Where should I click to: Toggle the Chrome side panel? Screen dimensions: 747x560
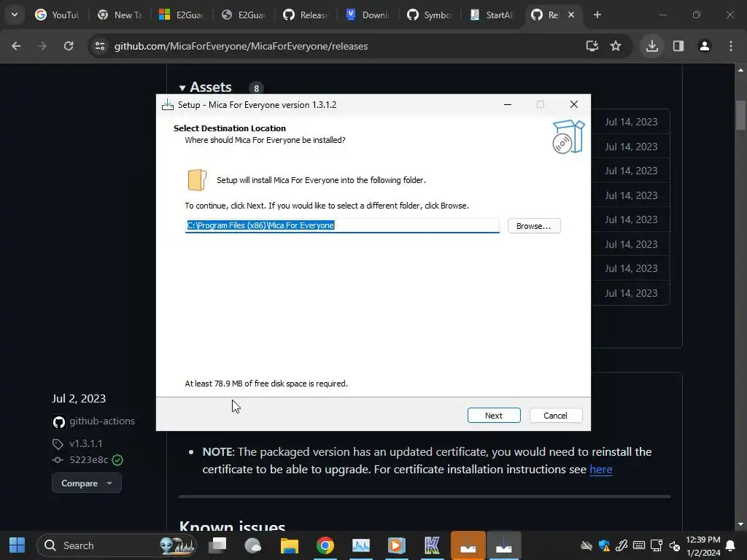(678, 46)
